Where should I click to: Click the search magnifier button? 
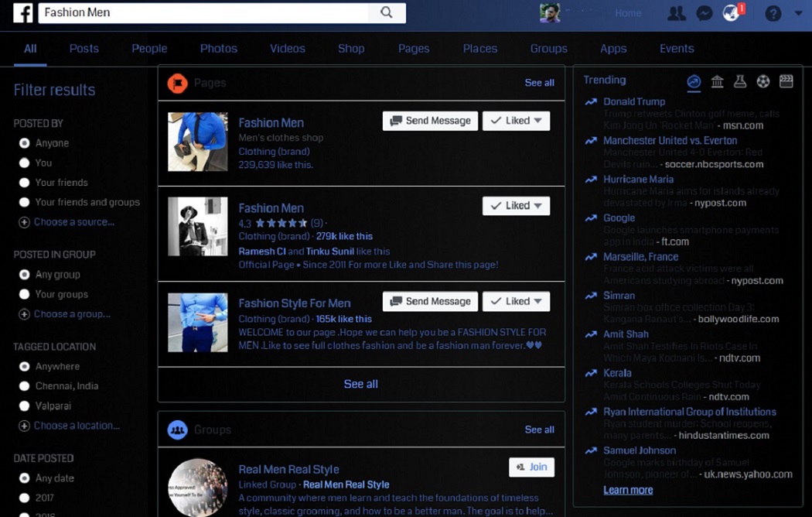pos(387,12)
